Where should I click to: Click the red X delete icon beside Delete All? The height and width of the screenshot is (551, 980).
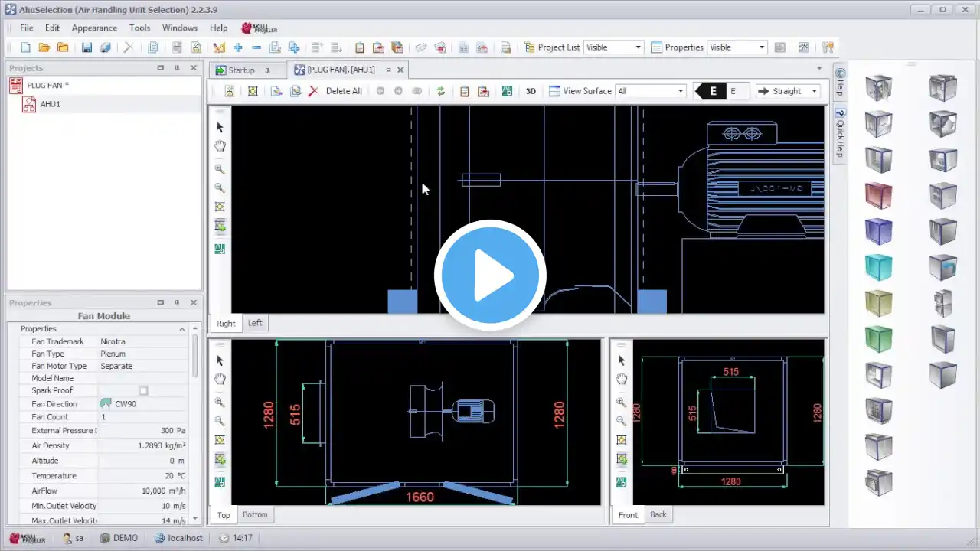[313, 91]
